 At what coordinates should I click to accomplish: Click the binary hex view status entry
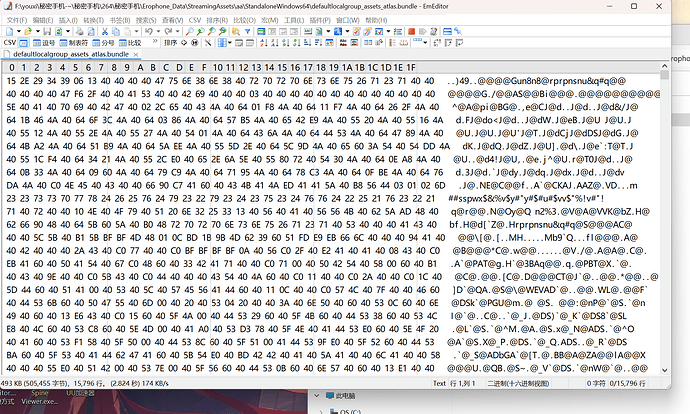click(518, 383)
